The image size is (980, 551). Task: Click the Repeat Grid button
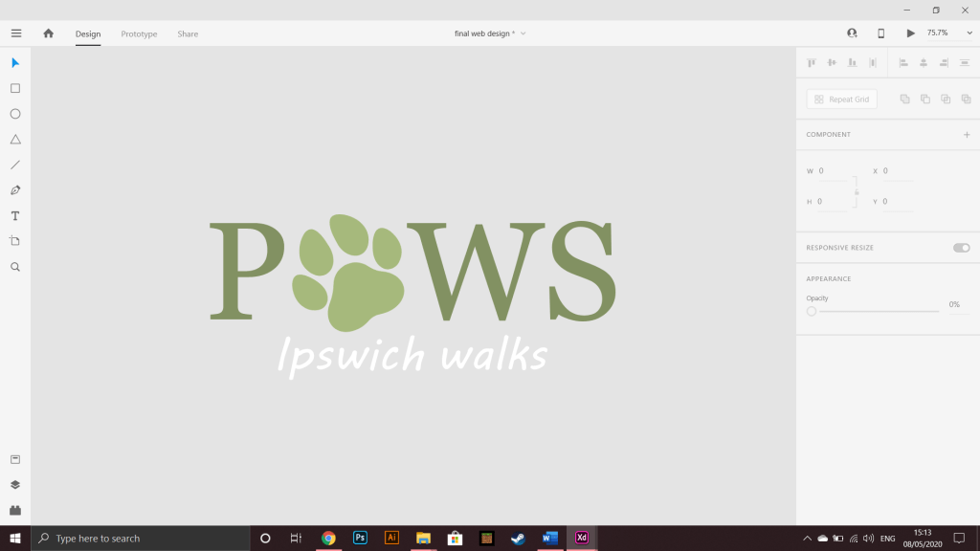[x=842, y=99]
